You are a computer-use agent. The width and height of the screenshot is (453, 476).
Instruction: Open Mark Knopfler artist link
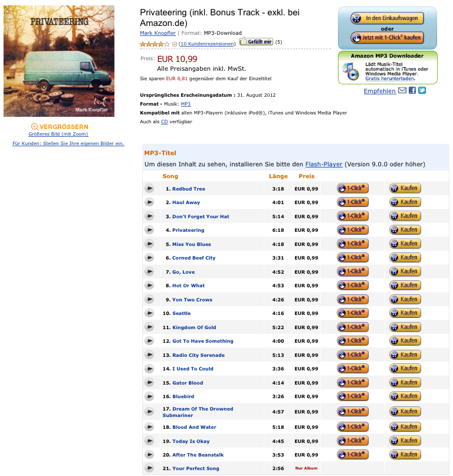157,33
